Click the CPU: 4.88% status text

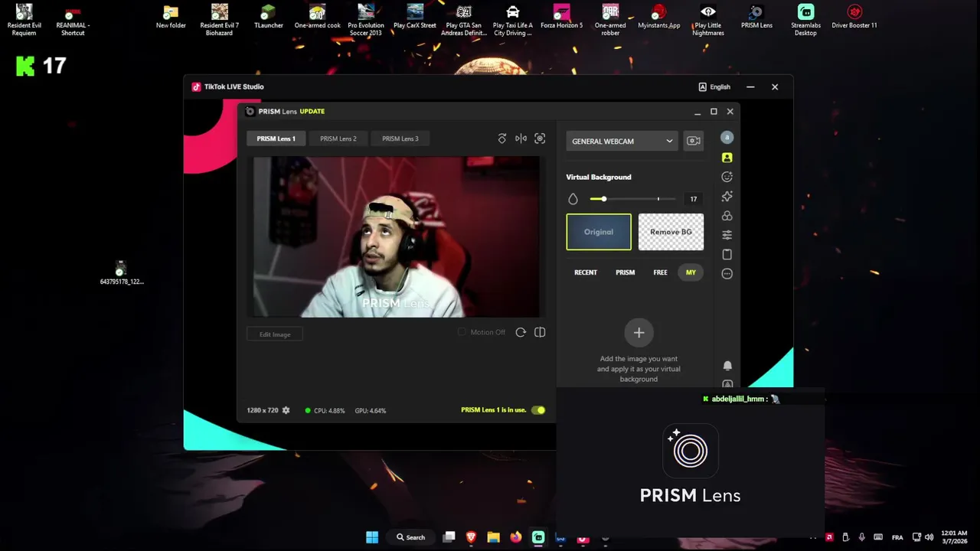[x=329, y=410]
